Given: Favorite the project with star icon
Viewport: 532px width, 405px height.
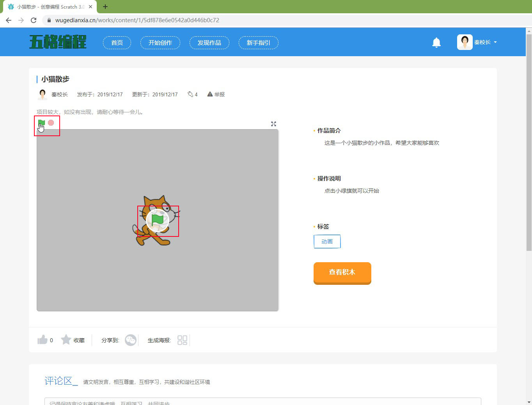Looking at the screenshot, I should coord(66,339).
